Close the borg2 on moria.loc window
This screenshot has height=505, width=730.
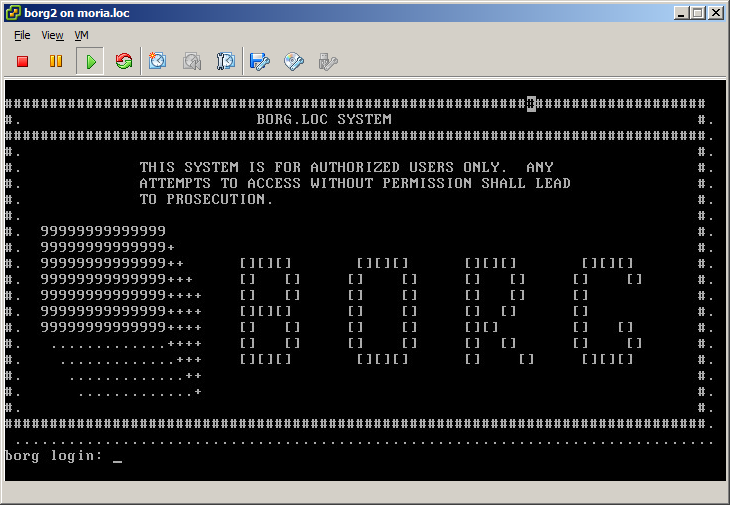716,13
